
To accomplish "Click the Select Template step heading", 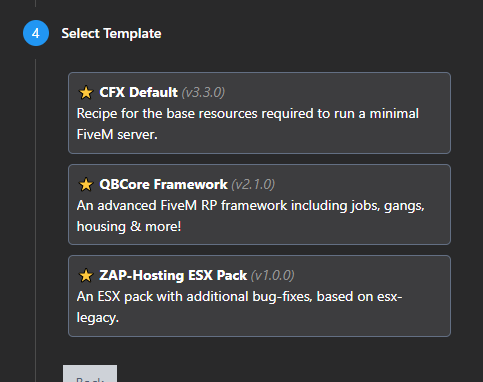I will pyautogui.click(x=111, y=33).
